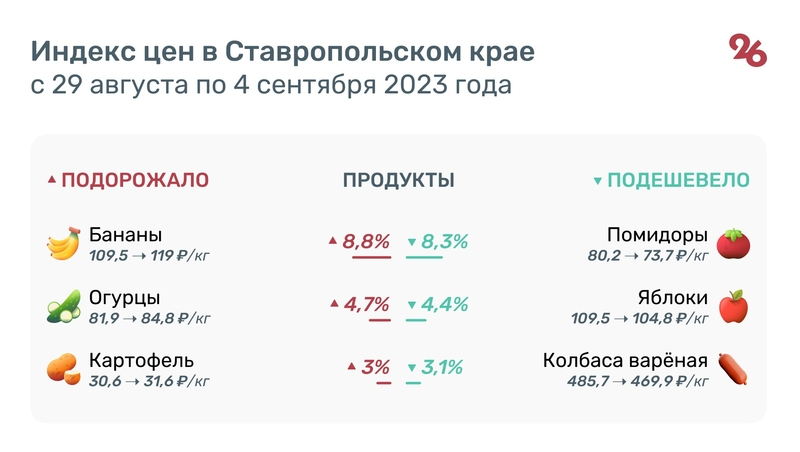Click the red apple emoji icon
Screen dimensions: 800x452
[734, 307]
